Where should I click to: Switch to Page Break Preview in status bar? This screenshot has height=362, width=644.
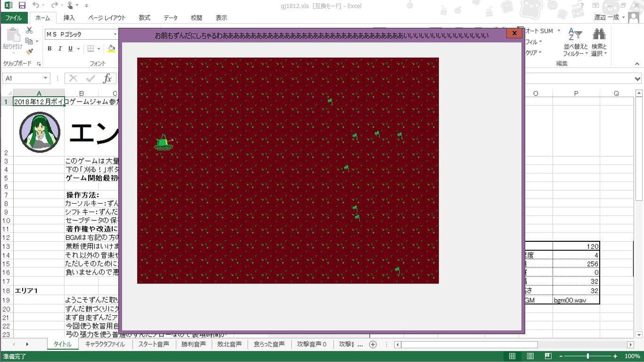[x=548, y=356]
